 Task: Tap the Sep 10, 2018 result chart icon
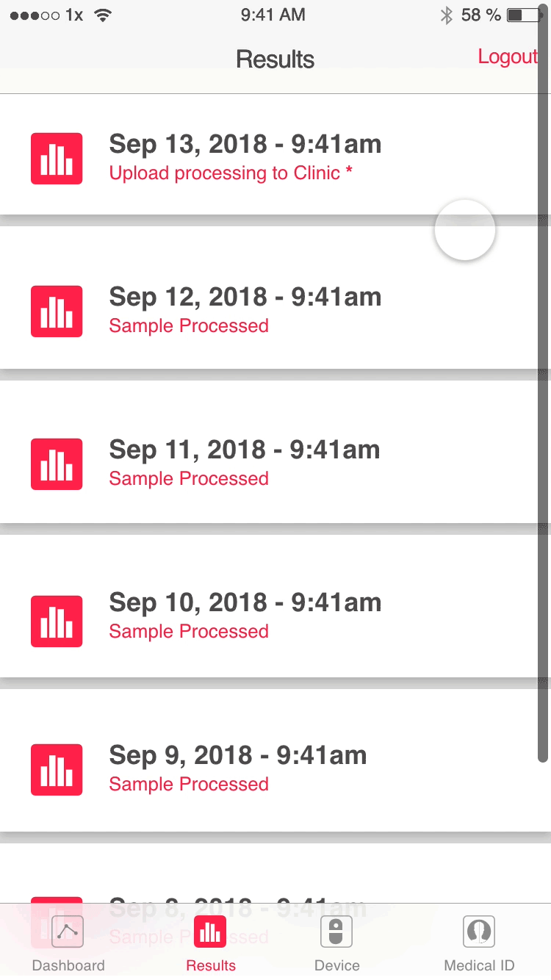click(x=57, y=621)
